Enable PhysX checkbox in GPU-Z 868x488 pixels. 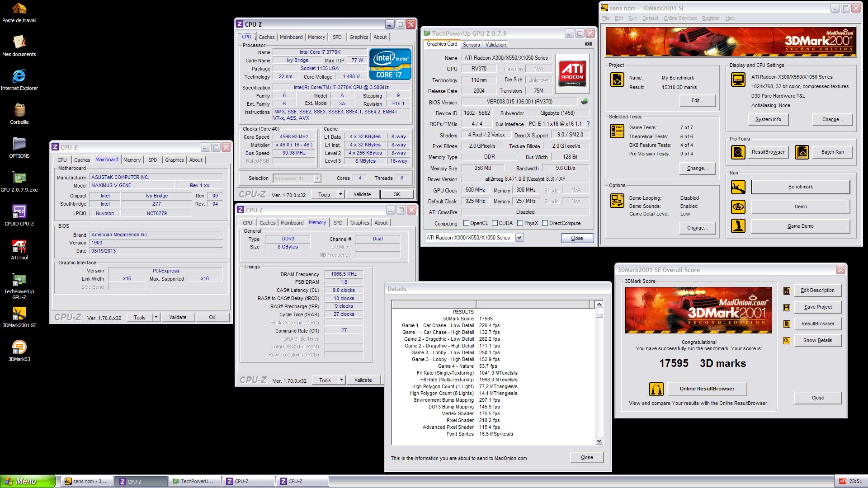point(520,223)
